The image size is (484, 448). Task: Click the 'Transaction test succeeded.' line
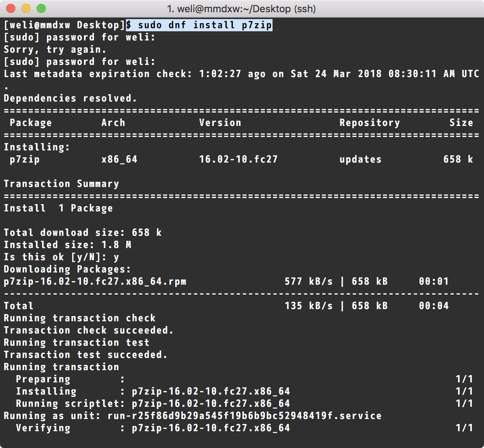click(86, 355)
